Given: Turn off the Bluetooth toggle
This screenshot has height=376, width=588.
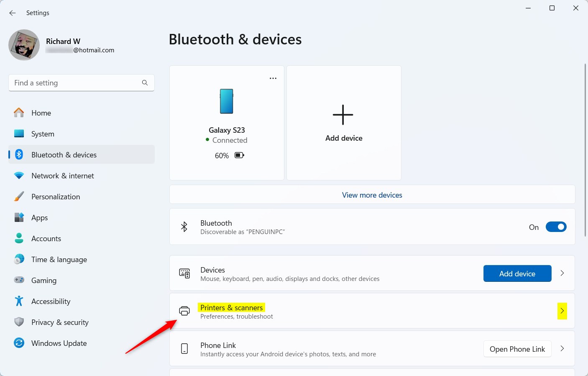Looking at the screenshot, I should click(556, 227).
